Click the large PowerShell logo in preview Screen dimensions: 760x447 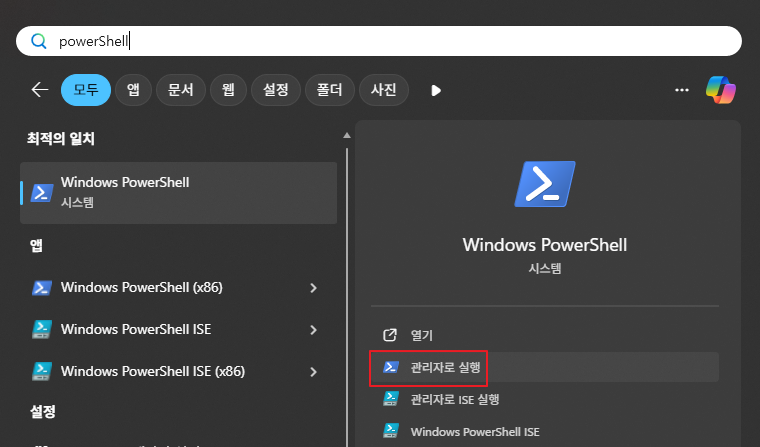pos(545,184)
